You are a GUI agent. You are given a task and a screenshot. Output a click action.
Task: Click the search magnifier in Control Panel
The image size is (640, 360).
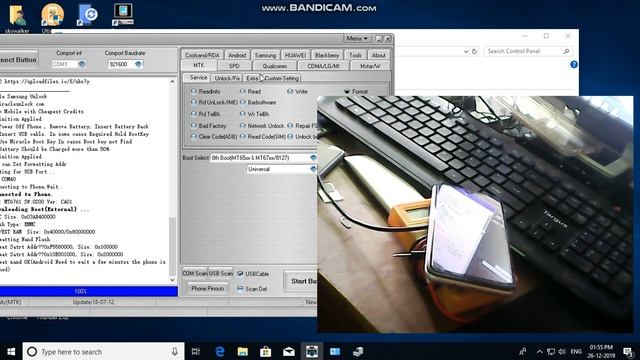tap(567, 51)
